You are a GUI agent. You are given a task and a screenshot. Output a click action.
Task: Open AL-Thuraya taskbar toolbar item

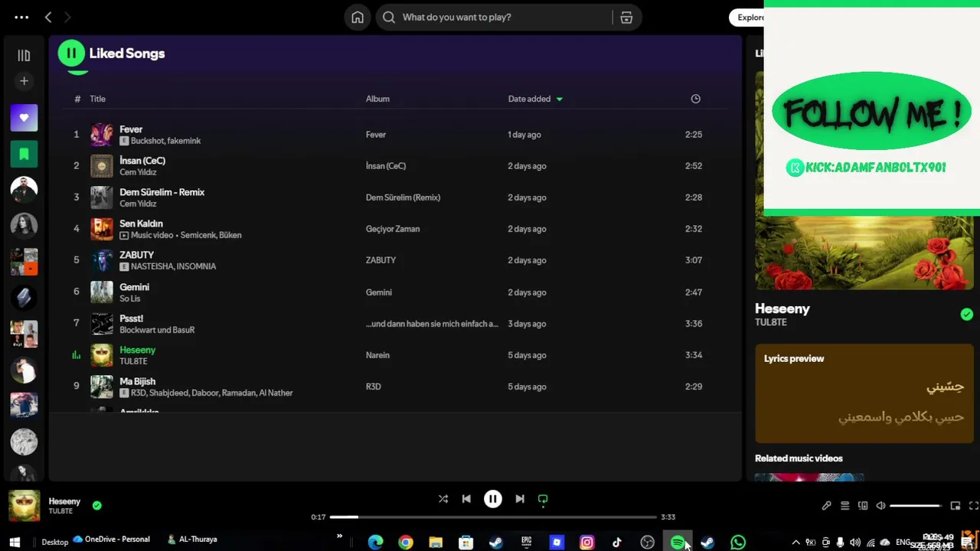coord(192,540)
